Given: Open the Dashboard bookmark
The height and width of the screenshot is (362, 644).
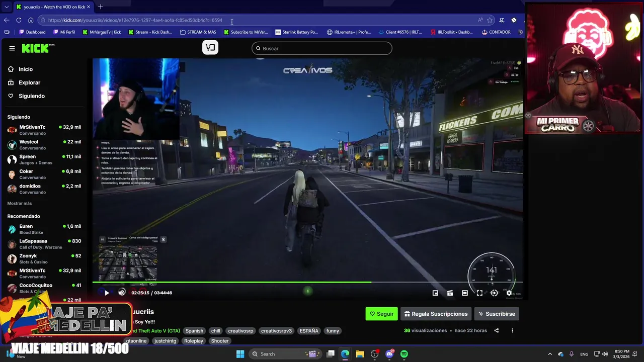Looking at the screenshot, I should [x=32, y=32].
